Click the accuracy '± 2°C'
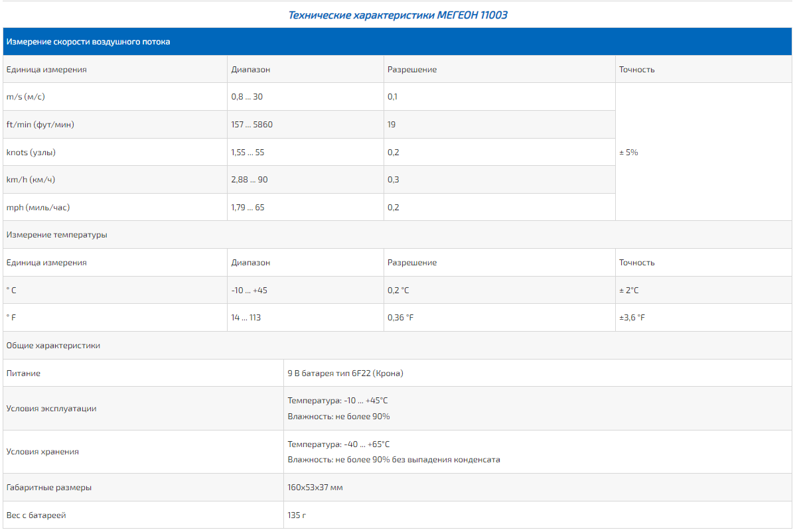Image resolution: width=795 pixels, height=532 pixels. tap(629, 291)
